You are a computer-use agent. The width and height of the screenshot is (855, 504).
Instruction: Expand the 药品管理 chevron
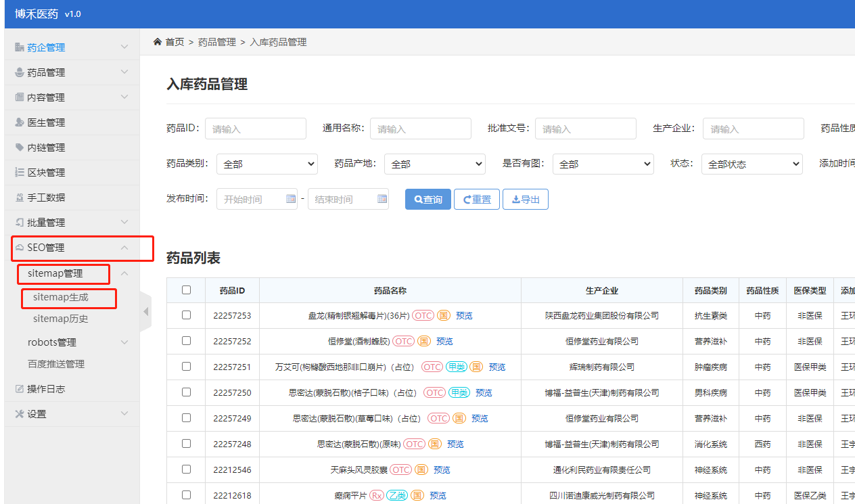click(x=124, y=72)
